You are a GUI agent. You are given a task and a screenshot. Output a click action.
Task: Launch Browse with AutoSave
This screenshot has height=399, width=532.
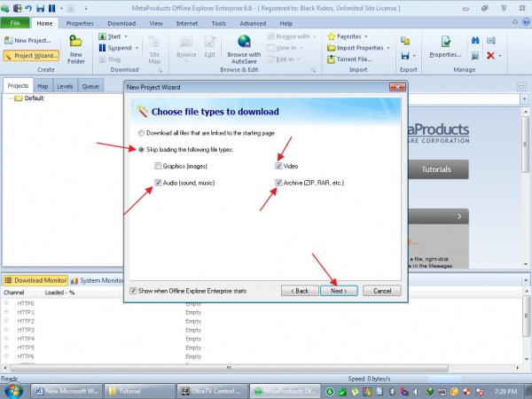click(244, 50)
